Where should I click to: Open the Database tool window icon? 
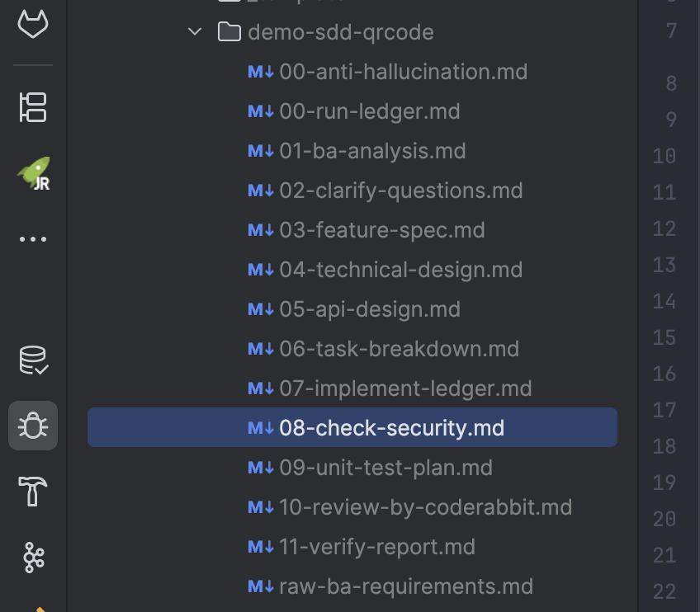pyautogui.click(x=33, y=360)
